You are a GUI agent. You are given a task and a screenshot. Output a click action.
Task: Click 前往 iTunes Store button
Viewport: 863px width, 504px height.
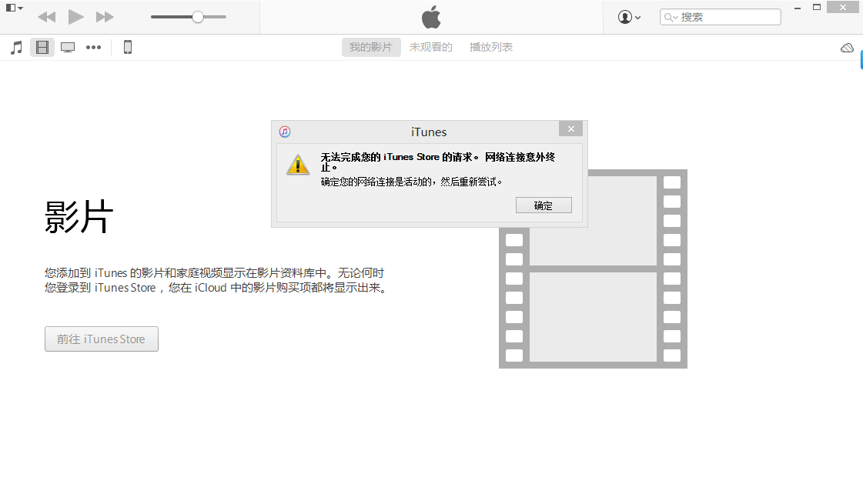tap(102, 339)
